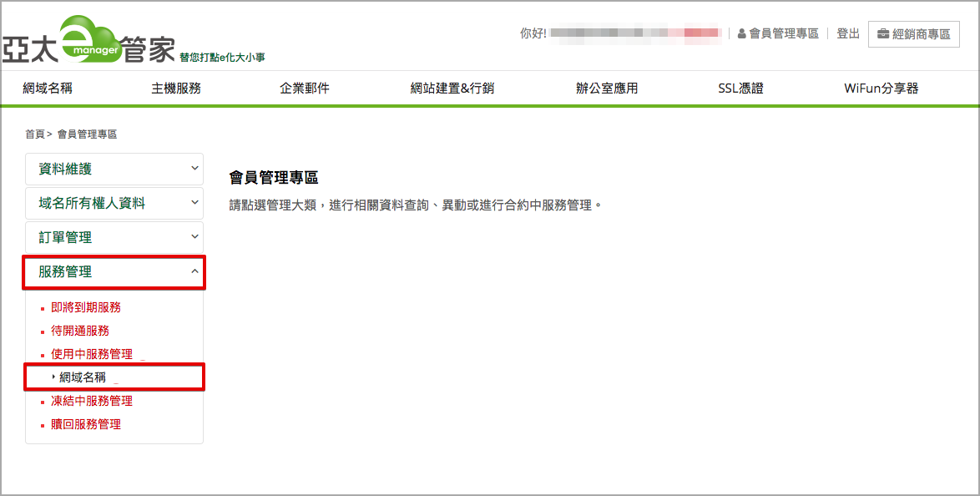Click the 亞太e管家 logo
The width and height of the screenshot is (980, 496).
tap(88, 40)
